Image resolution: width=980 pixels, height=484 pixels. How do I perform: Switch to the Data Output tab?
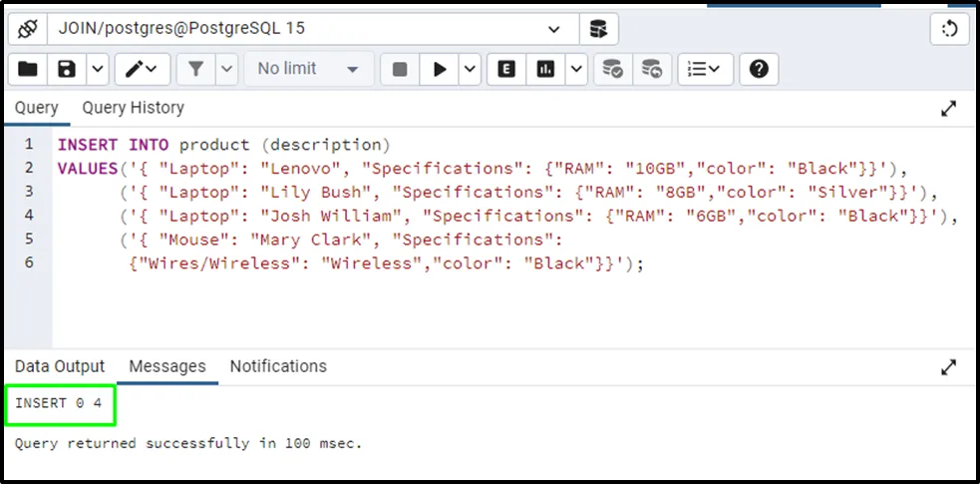[60, 366]
